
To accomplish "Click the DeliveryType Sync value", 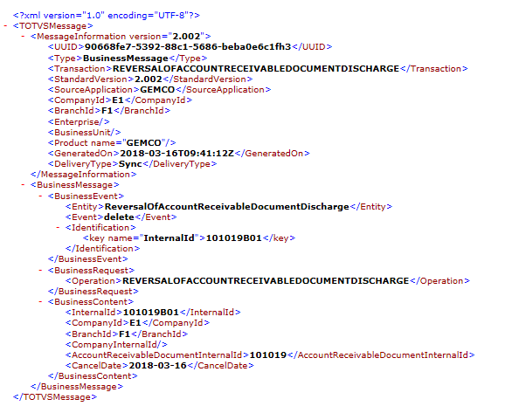I will pos(130,164).
